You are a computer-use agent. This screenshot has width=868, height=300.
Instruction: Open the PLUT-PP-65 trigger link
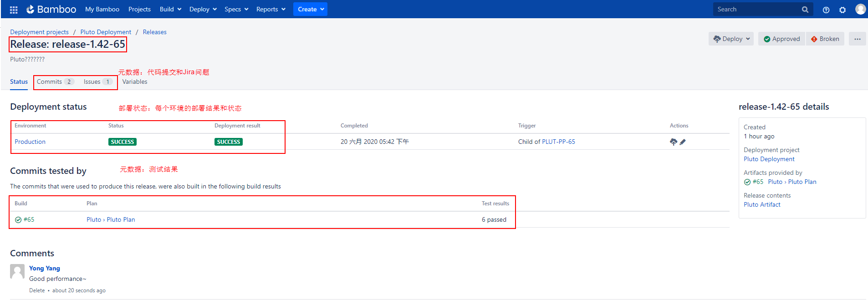[x=558, y=142]
